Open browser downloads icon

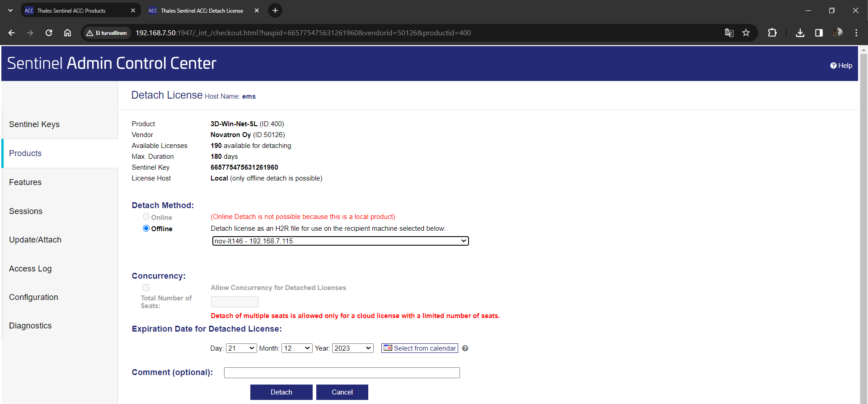800,33
